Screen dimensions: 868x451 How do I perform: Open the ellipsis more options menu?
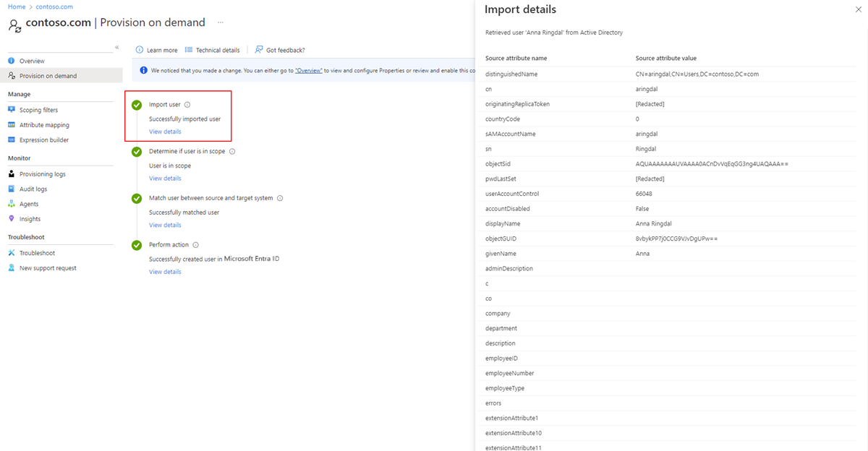[221, 22]
